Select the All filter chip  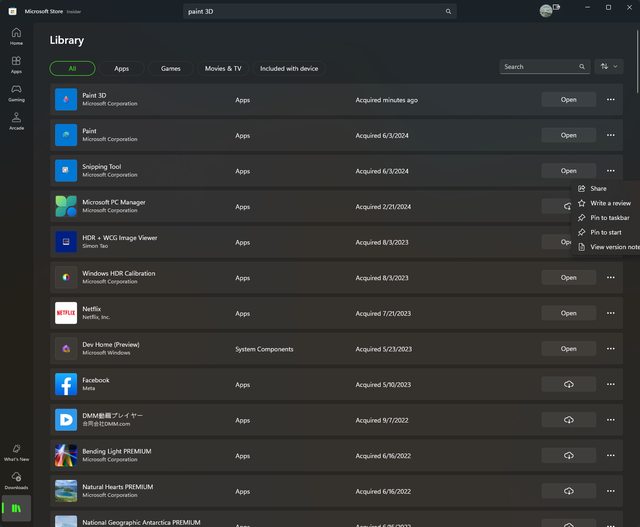pos(72,68)
